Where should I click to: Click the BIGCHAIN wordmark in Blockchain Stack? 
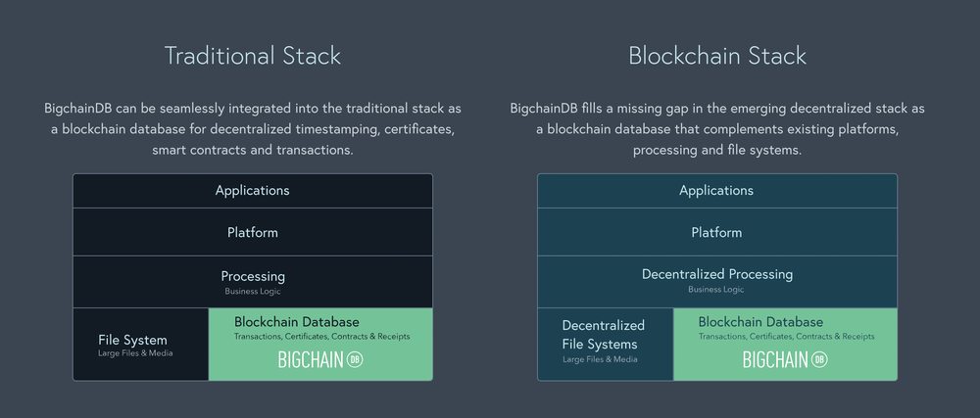pyautogui.click(x=774, y=359)
